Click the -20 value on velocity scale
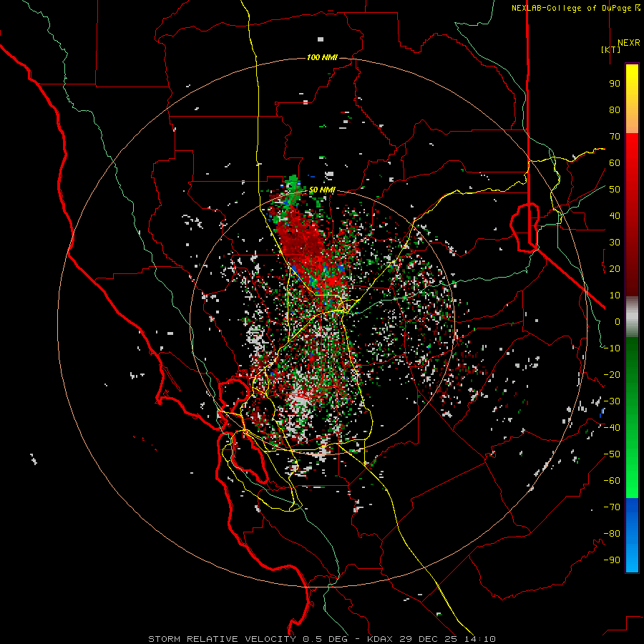 click(x=612, y=374)
